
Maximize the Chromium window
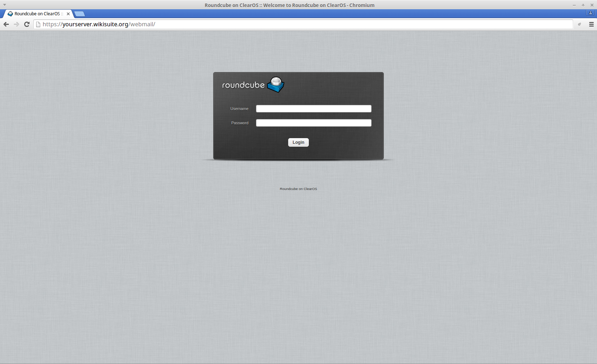(x=583, y=5)
